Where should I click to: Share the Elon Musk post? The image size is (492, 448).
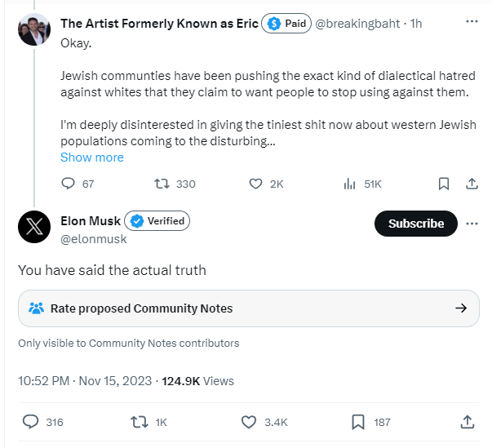coord(468,422)
